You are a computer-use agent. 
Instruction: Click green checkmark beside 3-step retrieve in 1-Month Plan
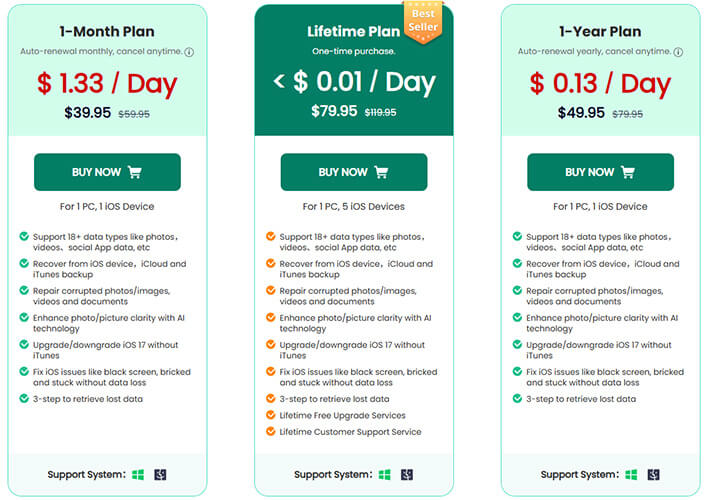[x=24, y=399]
